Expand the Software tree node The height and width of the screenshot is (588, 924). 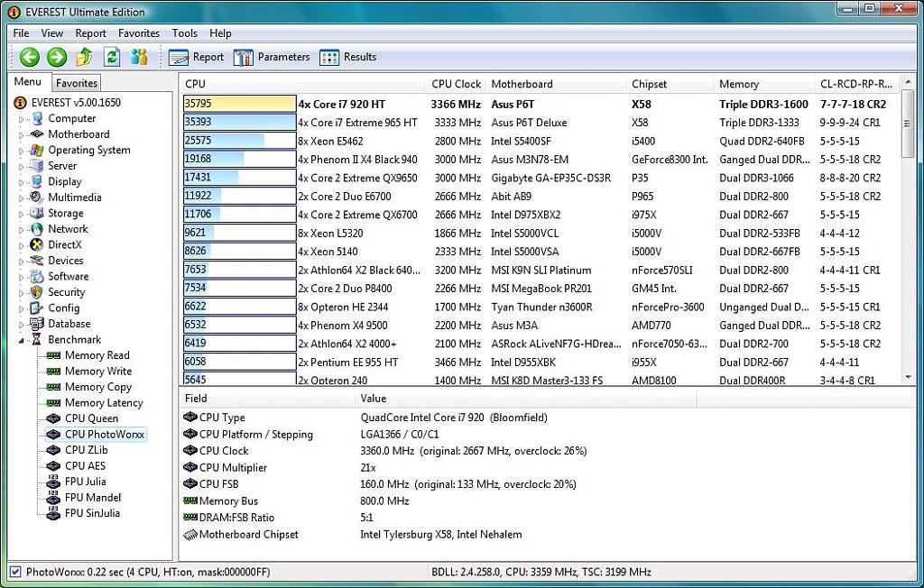pos(22,278)
